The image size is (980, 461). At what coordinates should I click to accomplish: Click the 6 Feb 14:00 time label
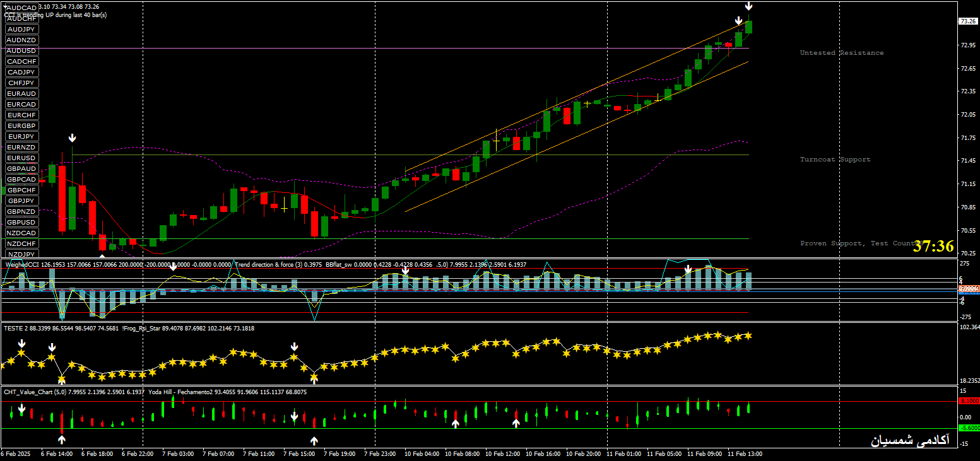57,453
